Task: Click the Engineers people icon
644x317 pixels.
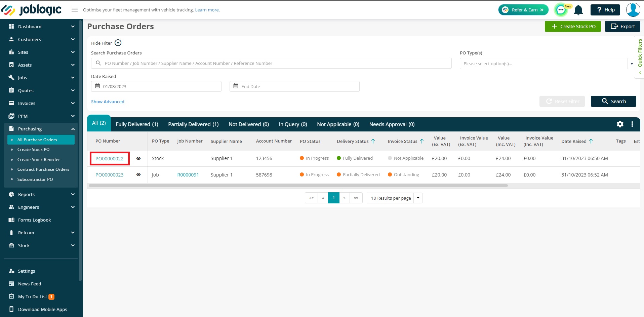Action: coord(11,207)
